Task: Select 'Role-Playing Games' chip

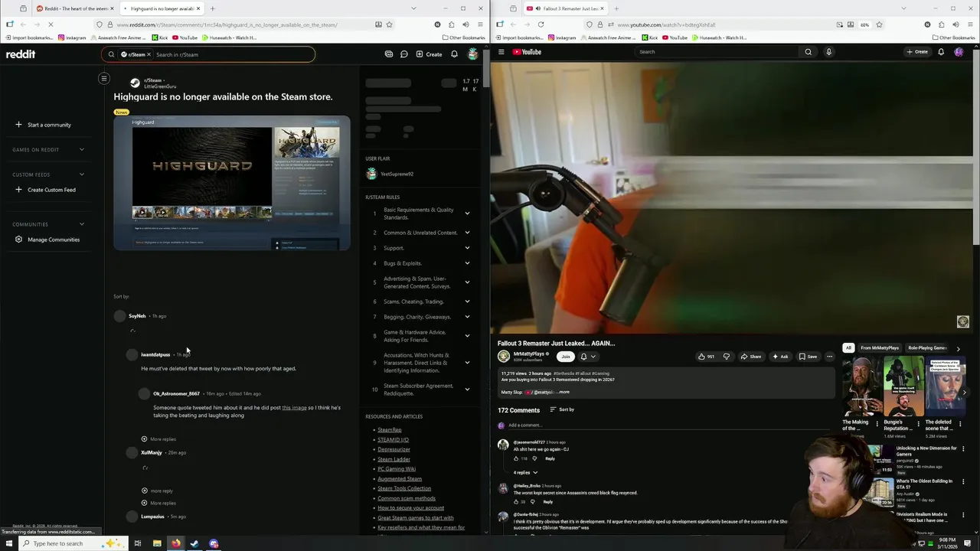Action: (x=928, y=347)
